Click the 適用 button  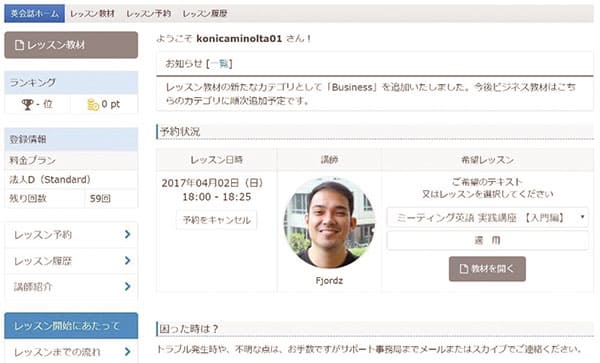(488, 241)
